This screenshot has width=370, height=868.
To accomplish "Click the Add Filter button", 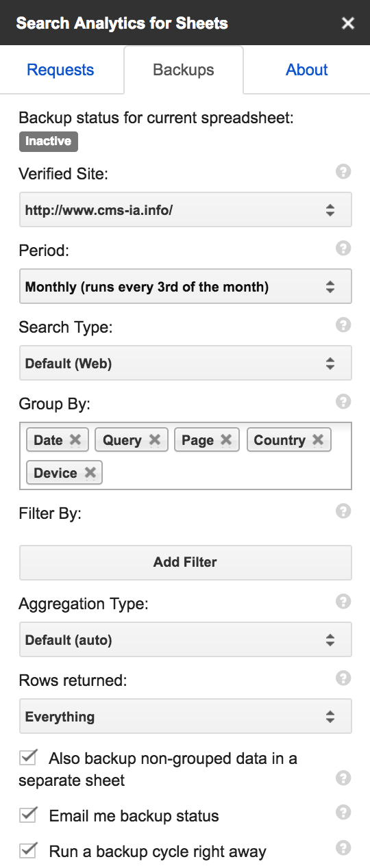I will (x=185, y=563).
